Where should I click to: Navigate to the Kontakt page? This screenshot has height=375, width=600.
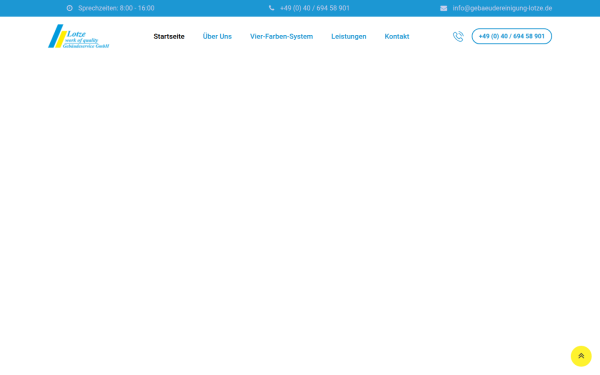[x=397, y=36]
